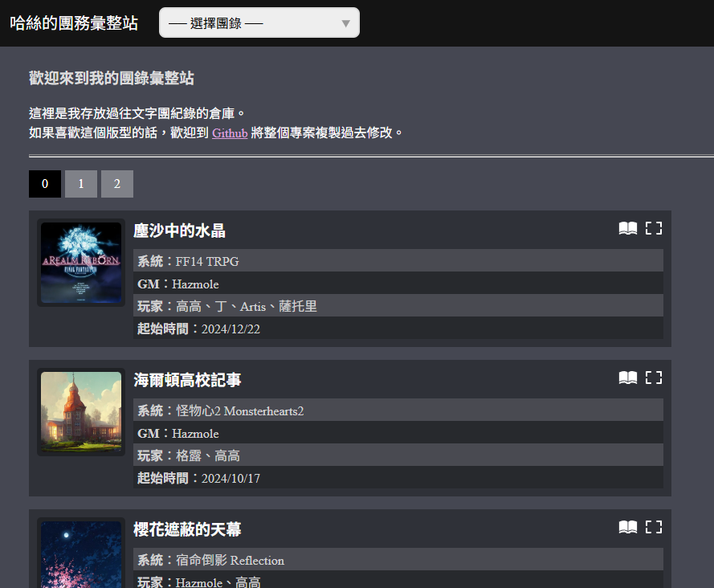Click the 哈絲的團務彙整站 site title
The width and height of the screenshot is (714, 588).
coord(74,23)
